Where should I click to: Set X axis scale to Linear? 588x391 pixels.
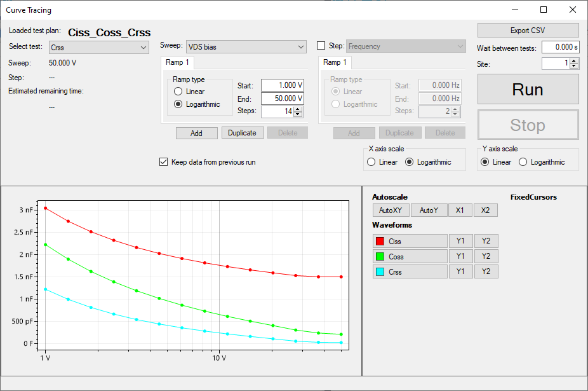[371, 162]
